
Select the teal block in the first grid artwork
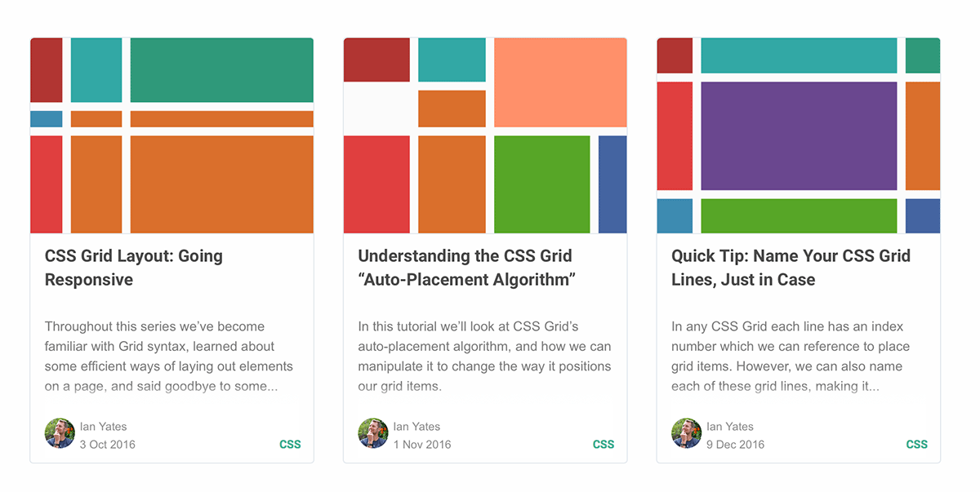(96, 70)
